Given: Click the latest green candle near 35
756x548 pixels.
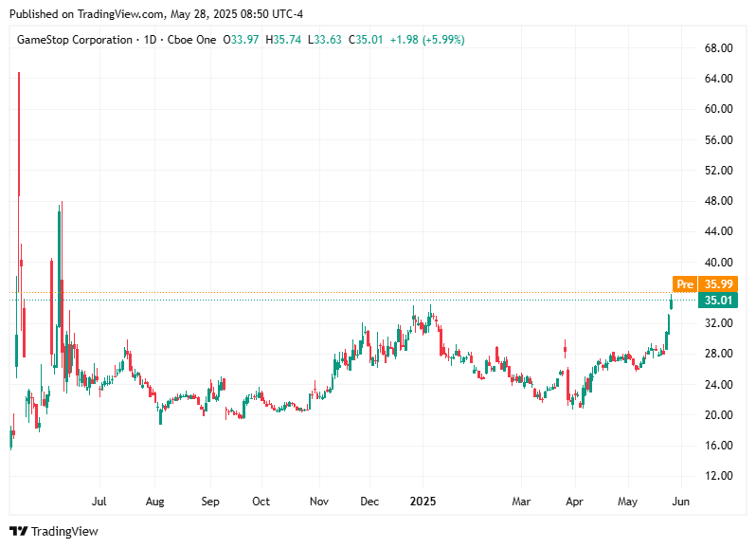Looking at the screenshot, I should point(671,302).
